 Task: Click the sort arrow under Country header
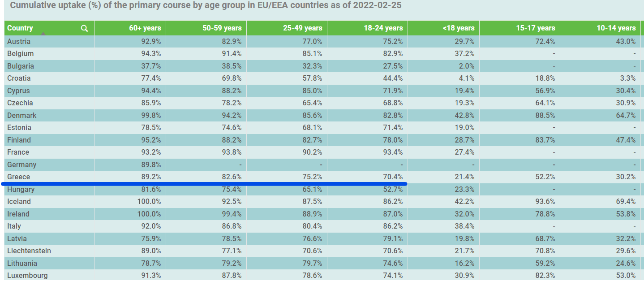click(43, 34)
